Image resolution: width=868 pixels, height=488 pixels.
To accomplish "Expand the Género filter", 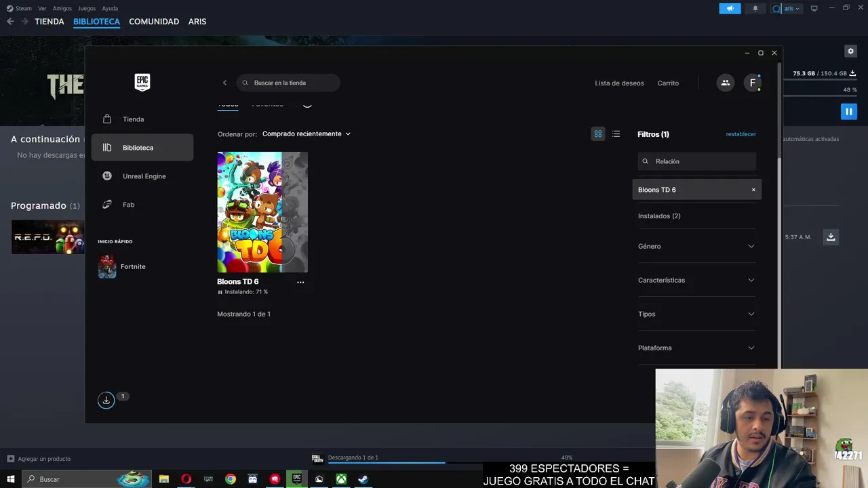I will click(696, 246).
